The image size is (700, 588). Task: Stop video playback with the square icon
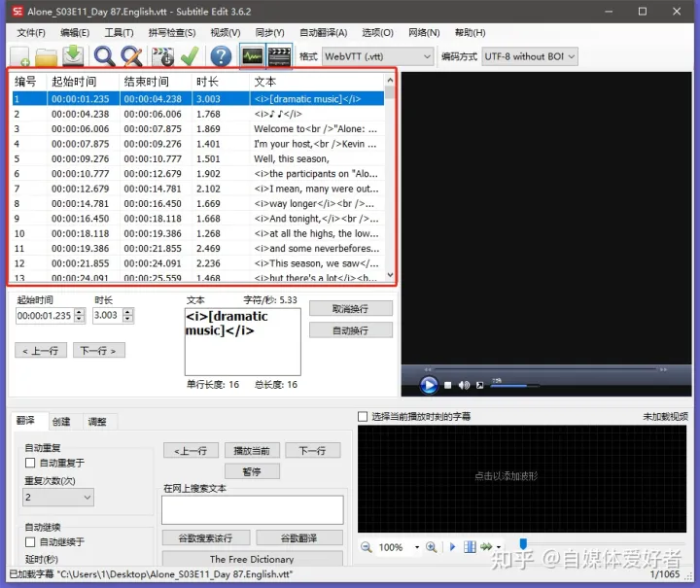448,385
